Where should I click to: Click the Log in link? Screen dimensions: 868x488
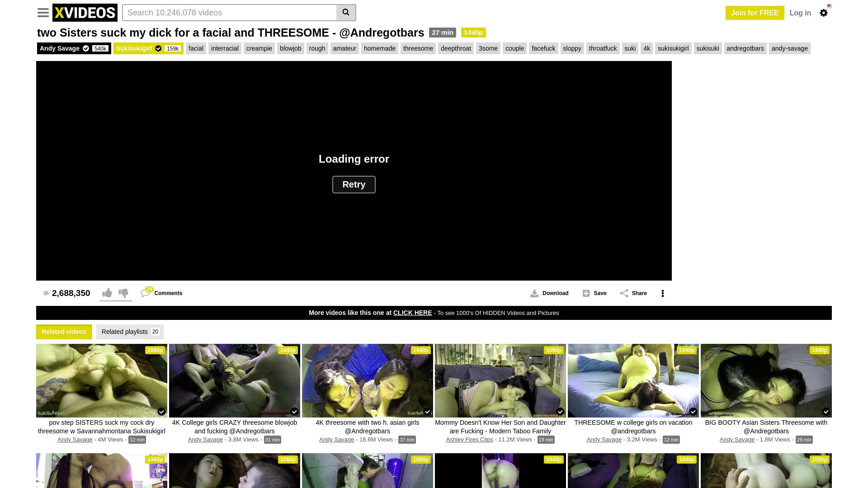coord(800,13)
